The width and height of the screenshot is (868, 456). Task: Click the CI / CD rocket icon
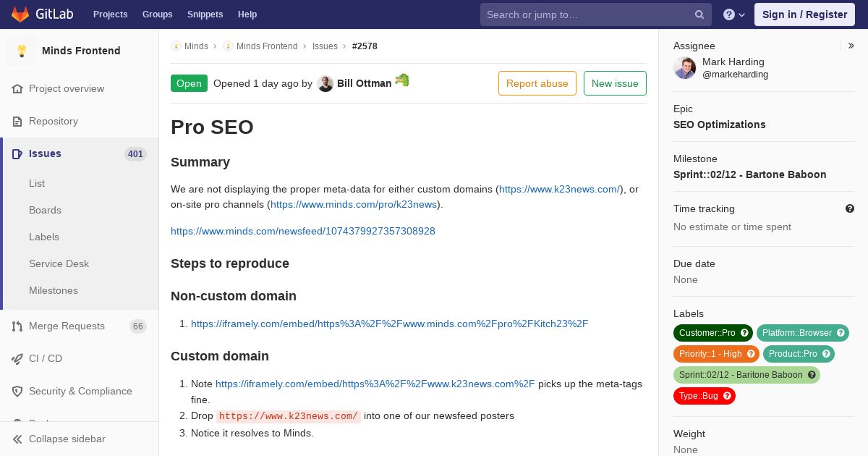pos(17,359)
